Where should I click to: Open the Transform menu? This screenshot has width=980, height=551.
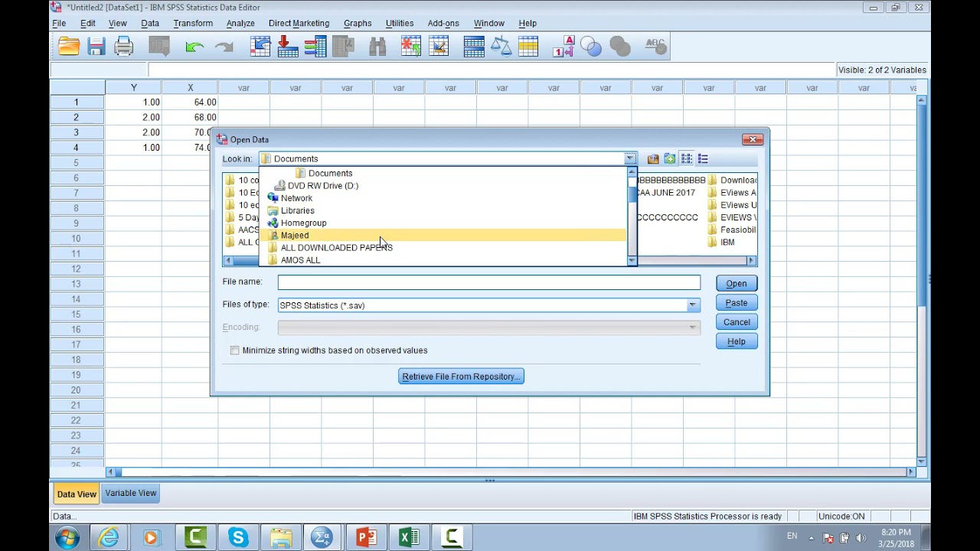click(x=193, y=23)
